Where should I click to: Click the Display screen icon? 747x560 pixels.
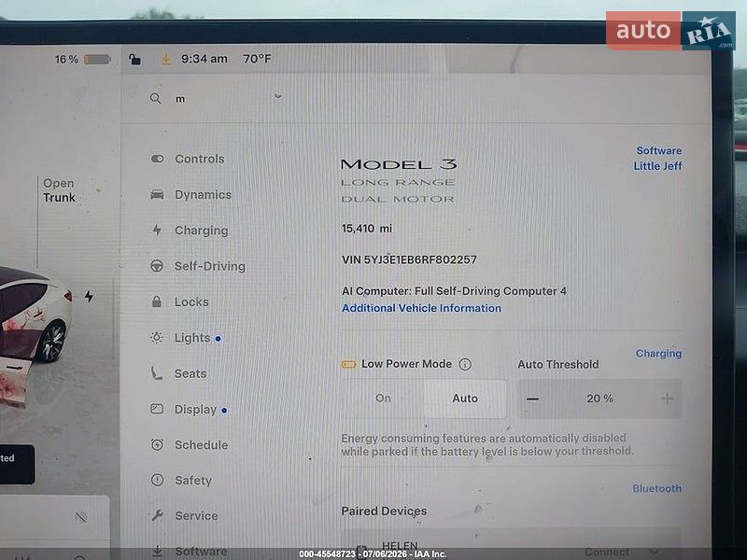tap(157, 409)
